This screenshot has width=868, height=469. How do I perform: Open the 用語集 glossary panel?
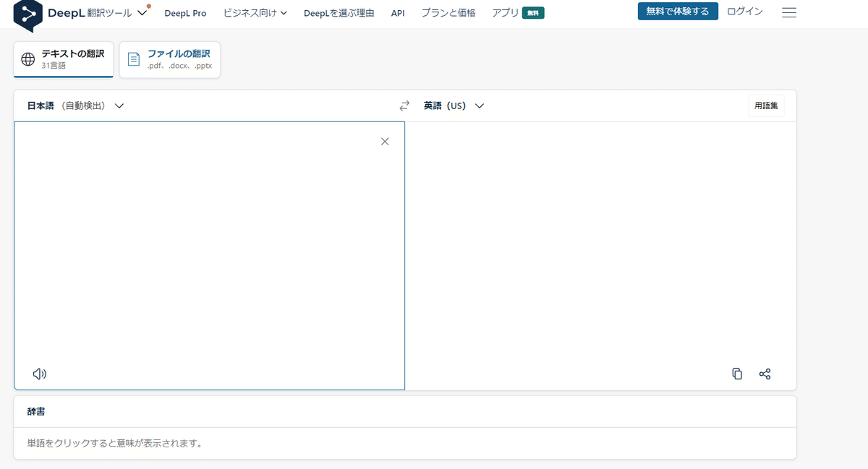[x=766, y=105]
